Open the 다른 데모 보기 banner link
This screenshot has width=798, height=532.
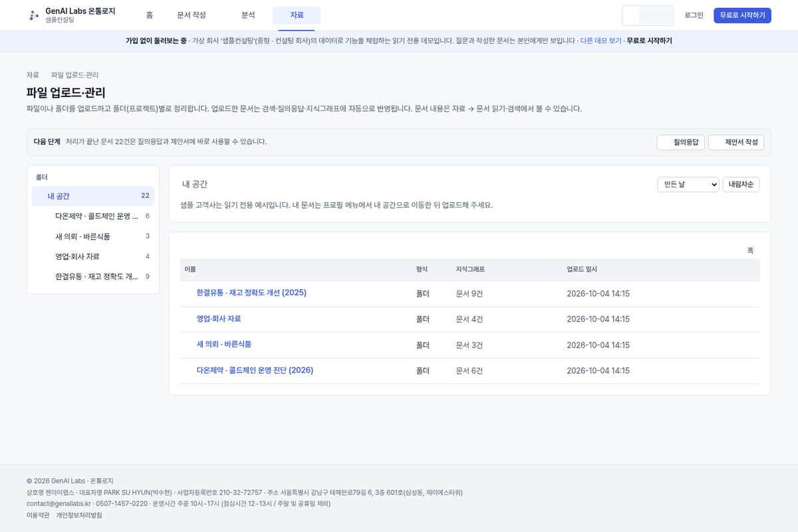click(600, 41)
